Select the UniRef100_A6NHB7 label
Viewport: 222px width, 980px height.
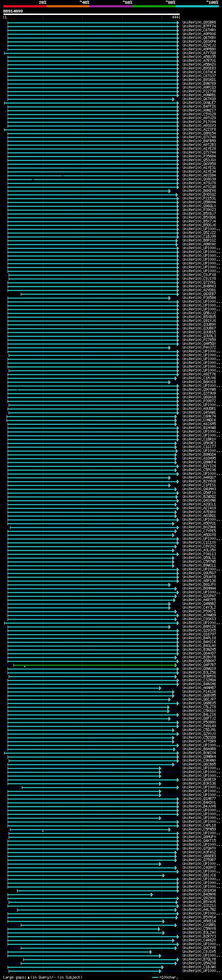pos(199,688)
